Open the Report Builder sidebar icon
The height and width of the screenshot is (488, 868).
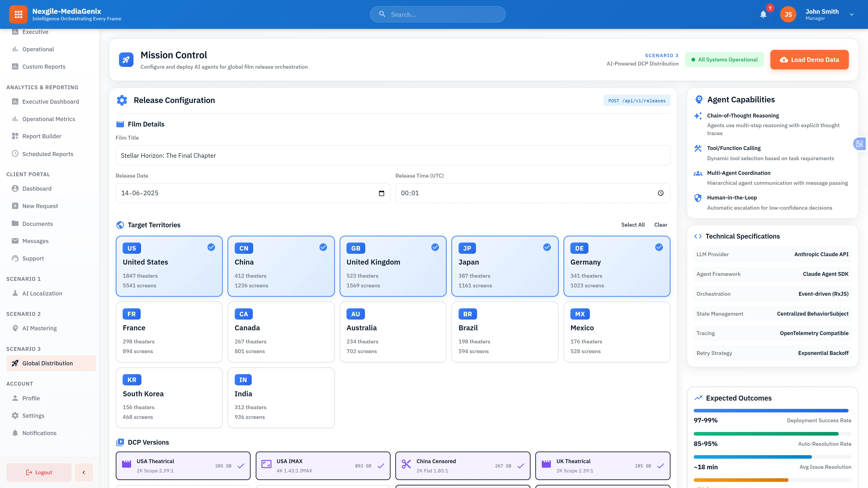[x=15, y=136]
